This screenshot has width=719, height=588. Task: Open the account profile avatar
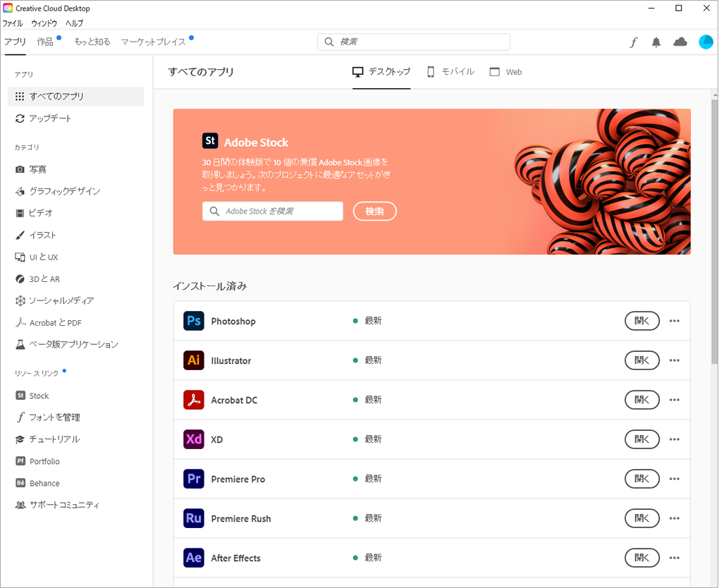click(x=706, y=42)
